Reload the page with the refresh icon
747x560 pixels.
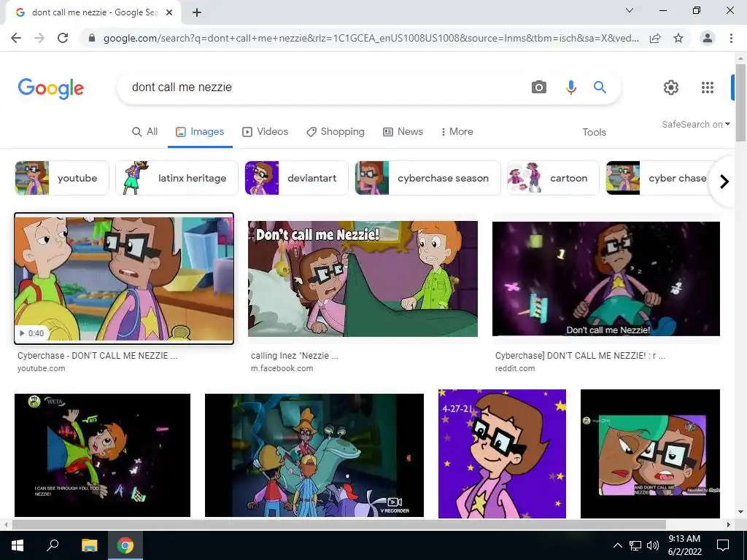63,38
